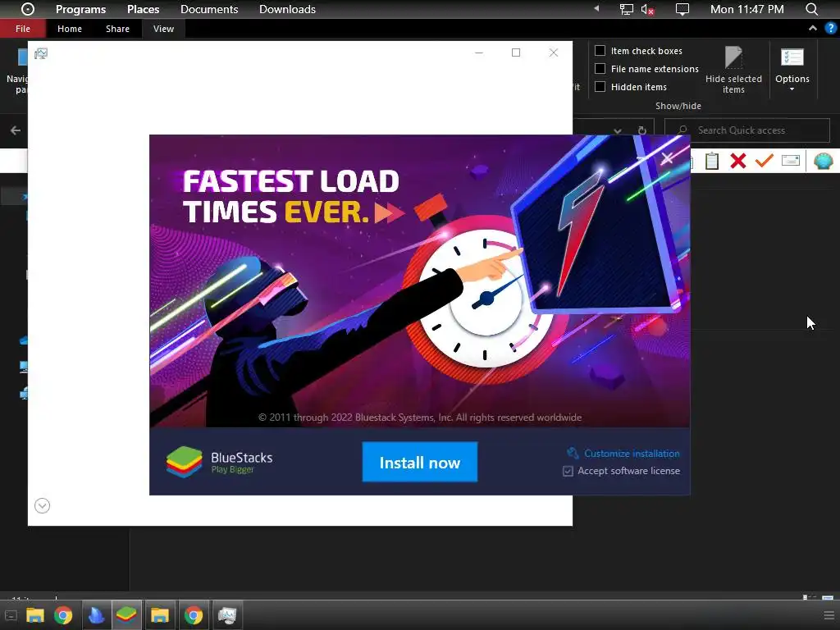Open the top panel search magnifier
This screenshot has height=630, width=840.
[x=811, y=9]
